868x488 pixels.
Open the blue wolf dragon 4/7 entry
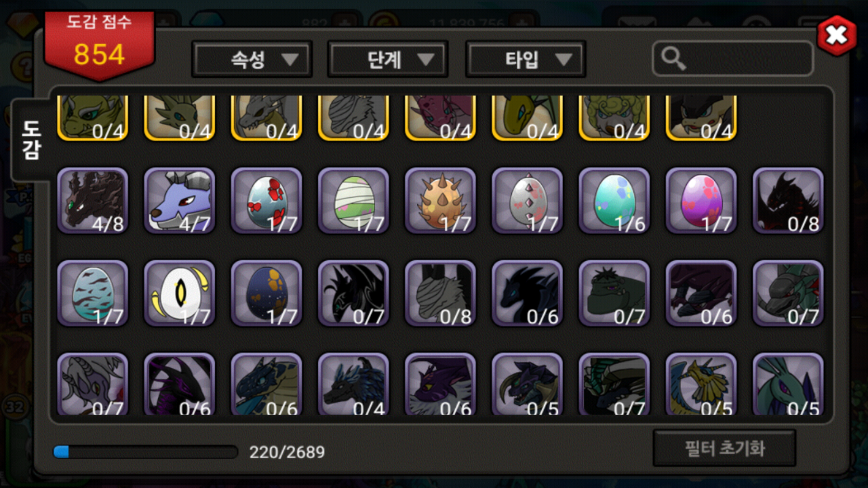(x=179, y=201)
